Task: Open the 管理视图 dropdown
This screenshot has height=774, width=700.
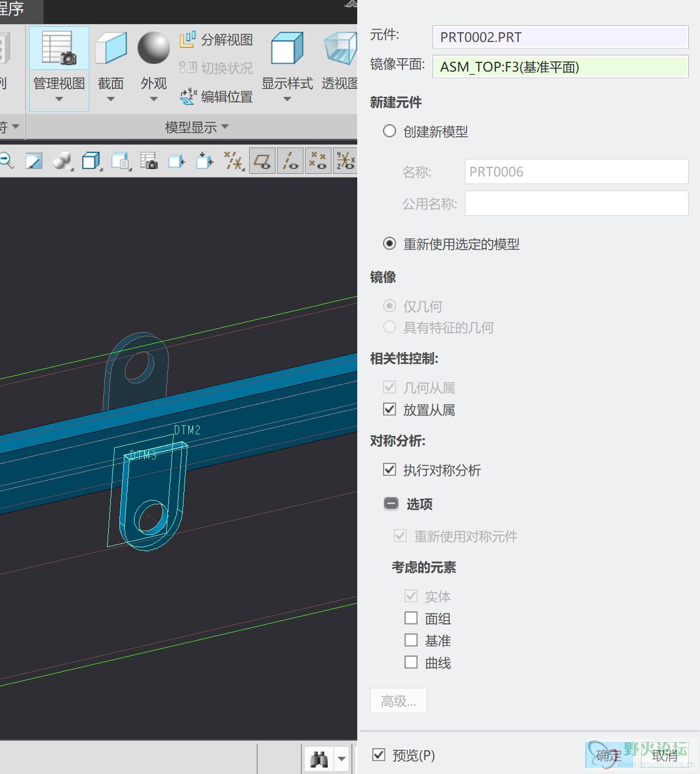Action: [59, 99]
